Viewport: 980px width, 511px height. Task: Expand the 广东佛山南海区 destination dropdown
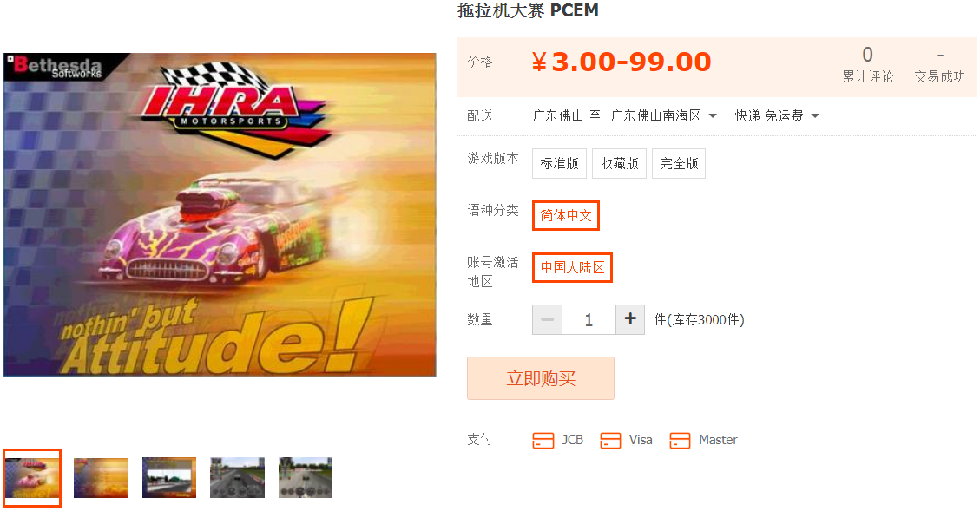tap(663, 116)
